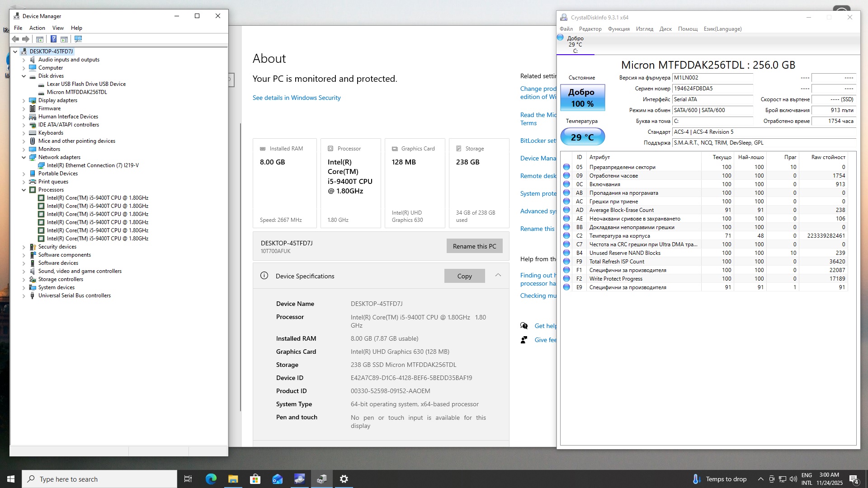Click the Rename this PC button
The width and height of the screenshot is (868, 488).
(x=474, y=246)
